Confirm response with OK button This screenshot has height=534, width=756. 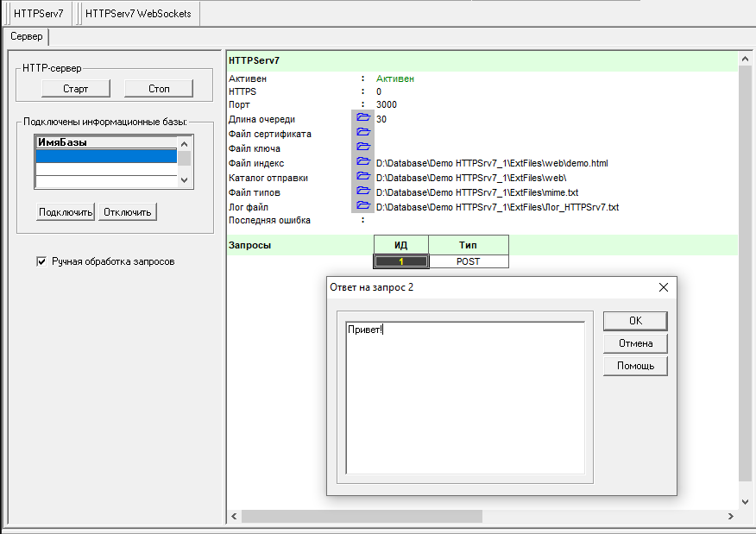click(x=635, y=321)
